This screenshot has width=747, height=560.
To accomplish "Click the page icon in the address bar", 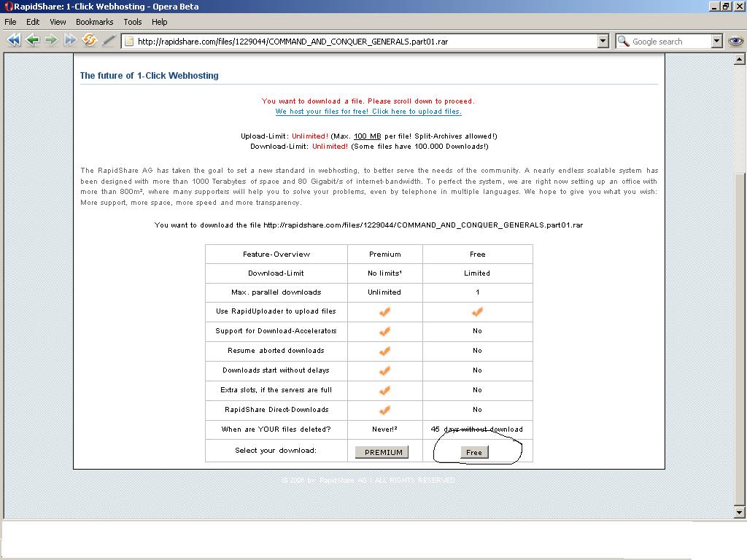I will [129, 42].
